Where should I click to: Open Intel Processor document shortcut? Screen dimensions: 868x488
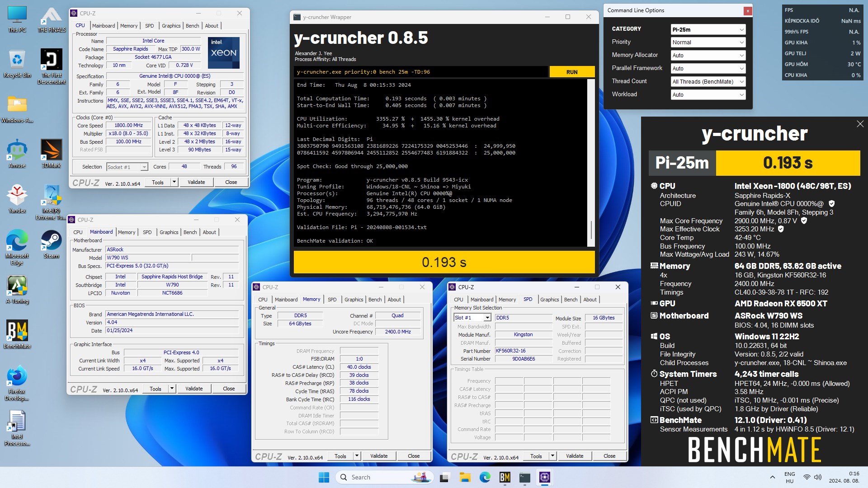(17, 427)
